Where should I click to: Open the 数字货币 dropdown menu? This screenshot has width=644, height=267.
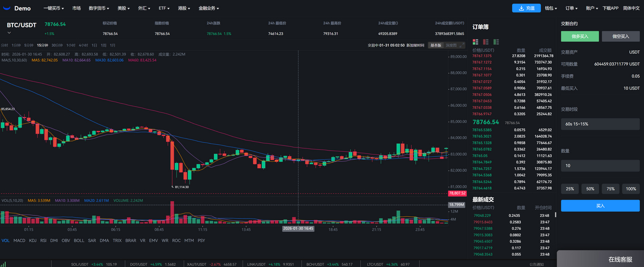[x=99, y=9]
